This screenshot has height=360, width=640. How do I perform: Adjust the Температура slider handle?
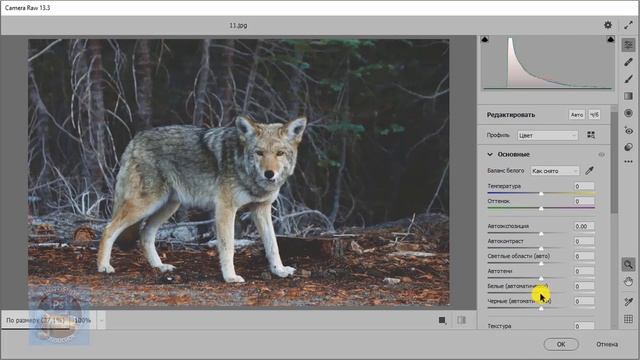pos(541,193)
